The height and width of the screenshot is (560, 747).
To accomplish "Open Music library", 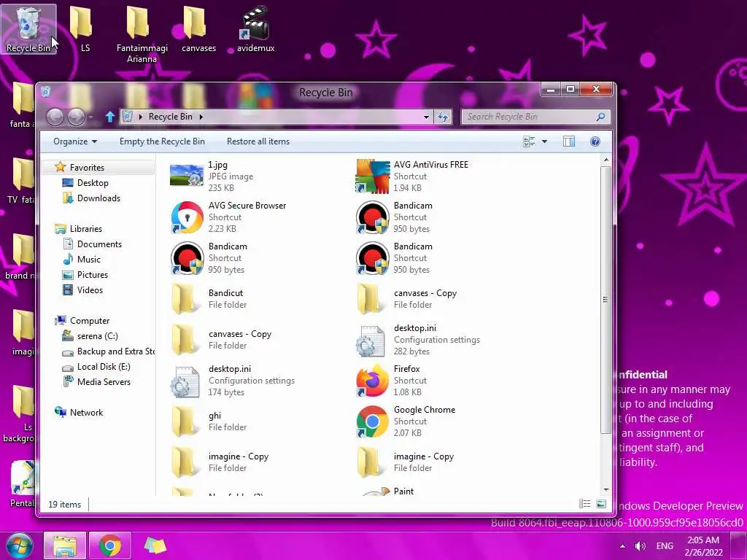I will pyautogui.click(x=88, y=259).
